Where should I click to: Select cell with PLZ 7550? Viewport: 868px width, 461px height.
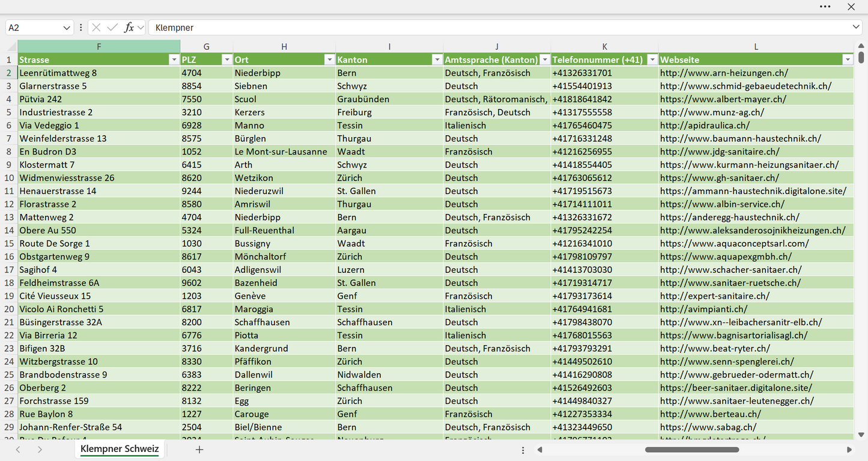tap(207, 99)
